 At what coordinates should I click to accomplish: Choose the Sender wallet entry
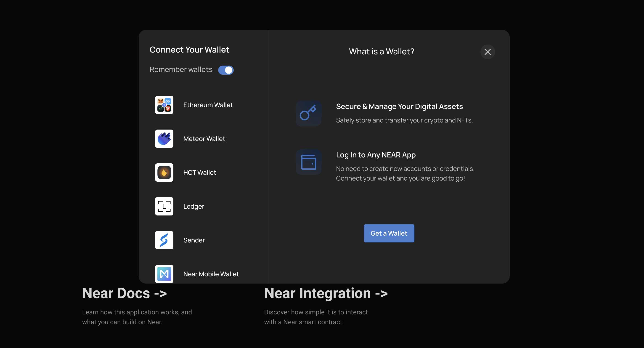(x=194, y=240)
